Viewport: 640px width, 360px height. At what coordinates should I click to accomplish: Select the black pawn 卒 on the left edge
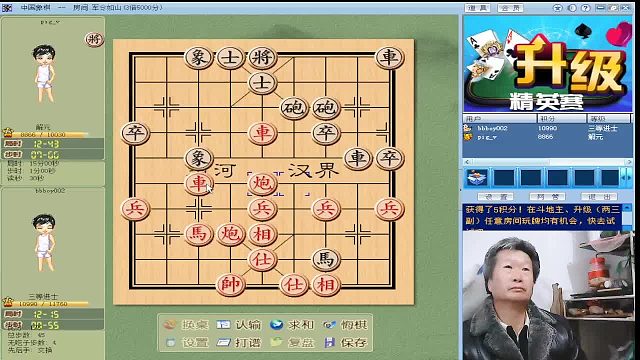[x=135, y=133]
